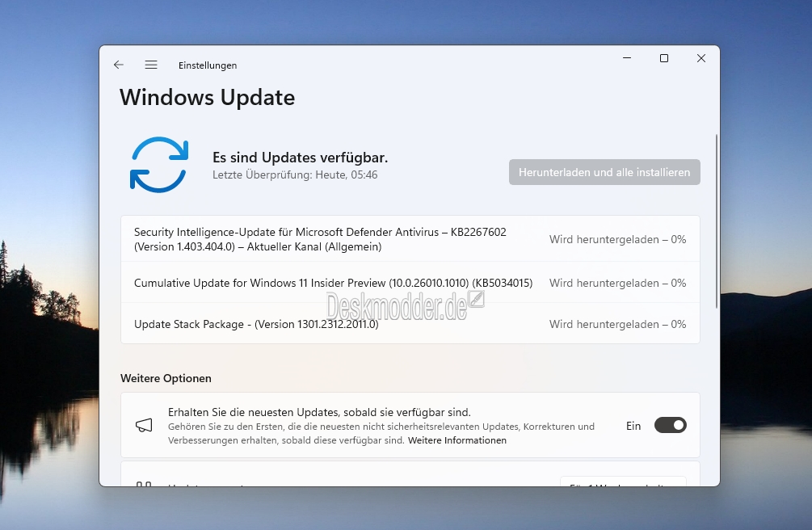Minimize the Einstellungen window
Screen dimensions: 812x530
pyautogui.click(x=627, y=58)
